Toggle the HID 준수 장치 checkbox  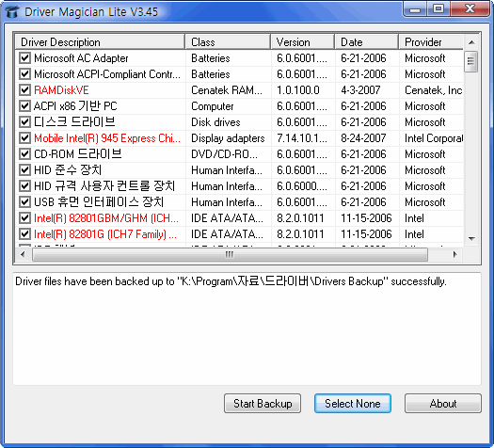tap(24, 170)
